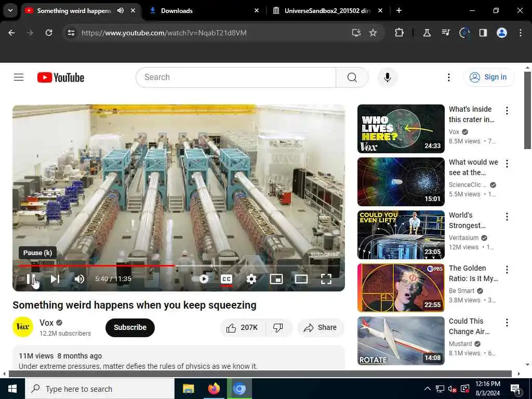Viewport: 532px width, 399px height.
Task: Open "What's inside this crater" video thumbnail
Action: (401, 129)
